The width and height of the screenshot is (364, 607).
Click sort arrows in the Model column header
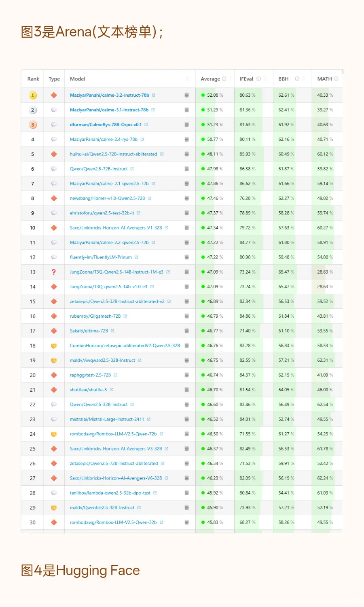188,79
